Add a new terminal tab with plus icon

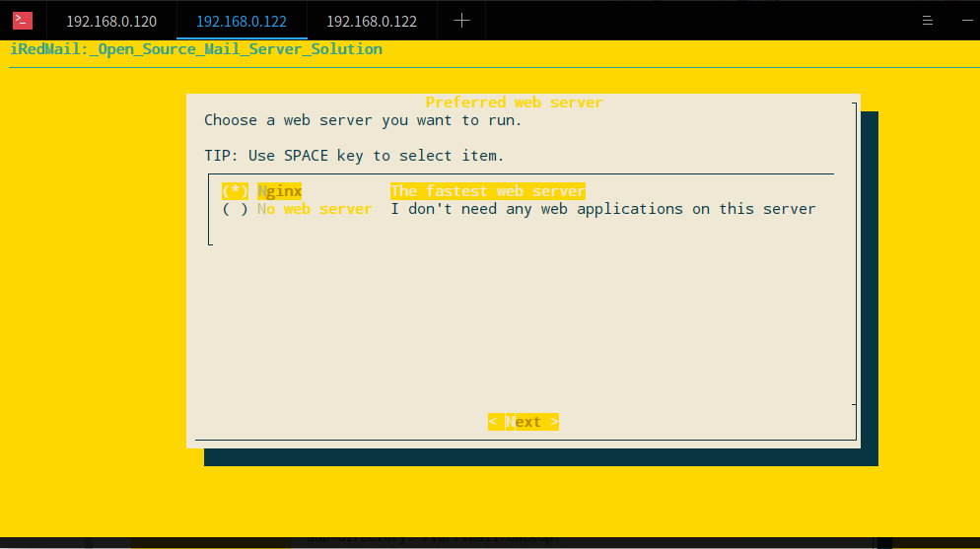point(461,21)
